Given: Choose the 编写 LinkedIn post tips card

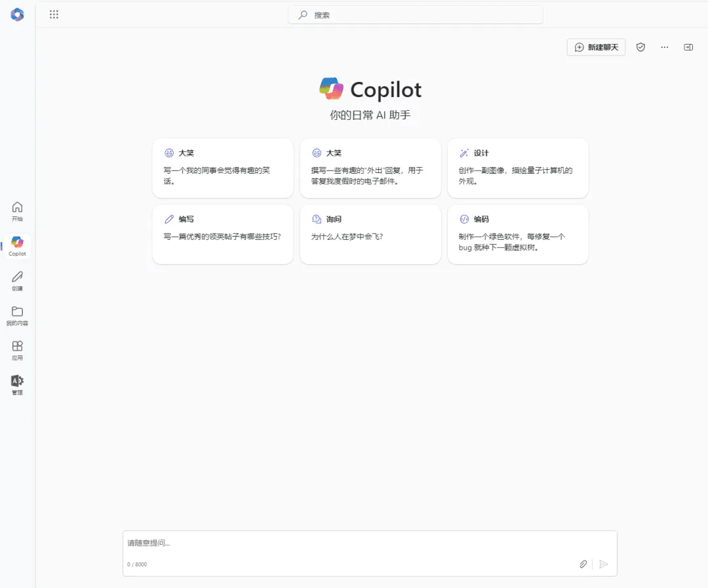Looking at the screenshot, I should coord(223,234).
